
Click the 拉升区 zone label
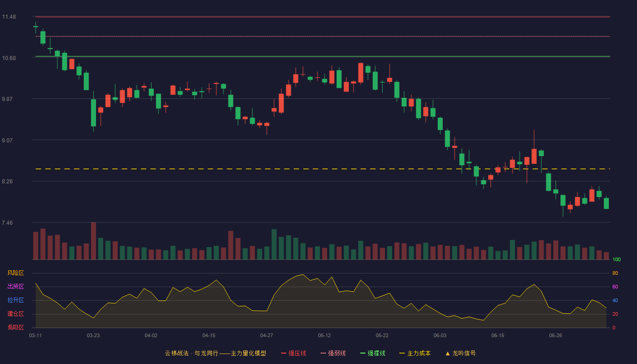pyautogui.click(x=15, y=300)
